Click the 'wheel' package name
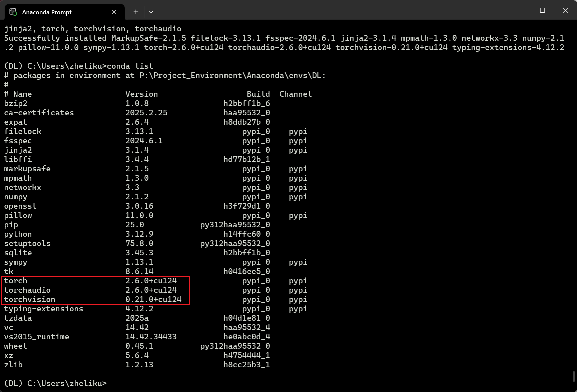The width and height of the screenshot is (577, 392). tap(16, 346)
